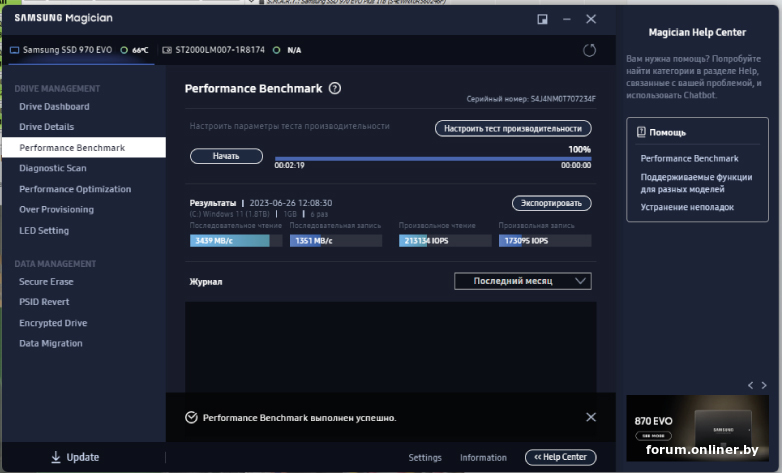The height and width of the screenshot is (473, 782).
Task: Open Поддерживаемые функции для разных моделей link
Action: click(x=696, y=183)
